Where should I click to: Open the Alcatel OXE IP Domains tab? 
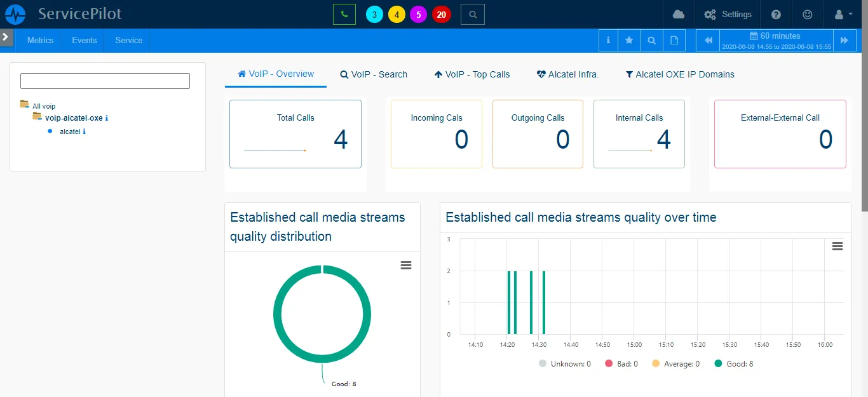680,74
